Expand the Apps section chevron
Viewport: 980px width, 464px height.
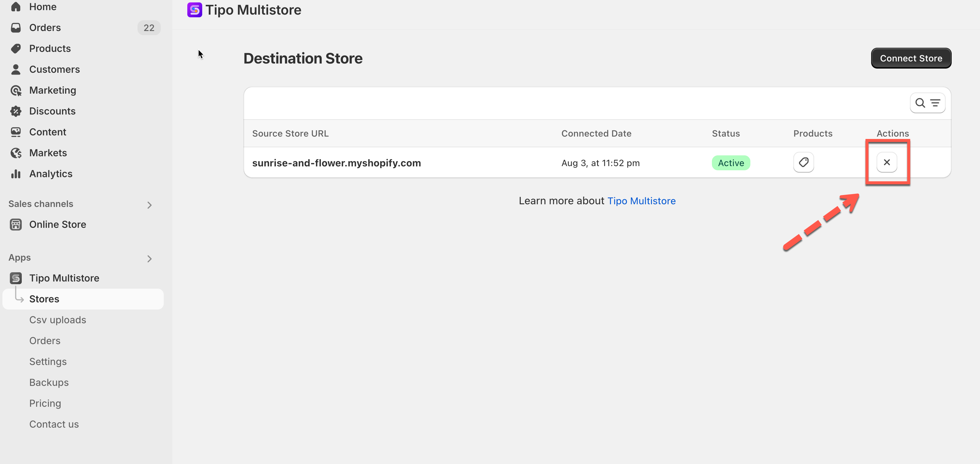point(149,259)
